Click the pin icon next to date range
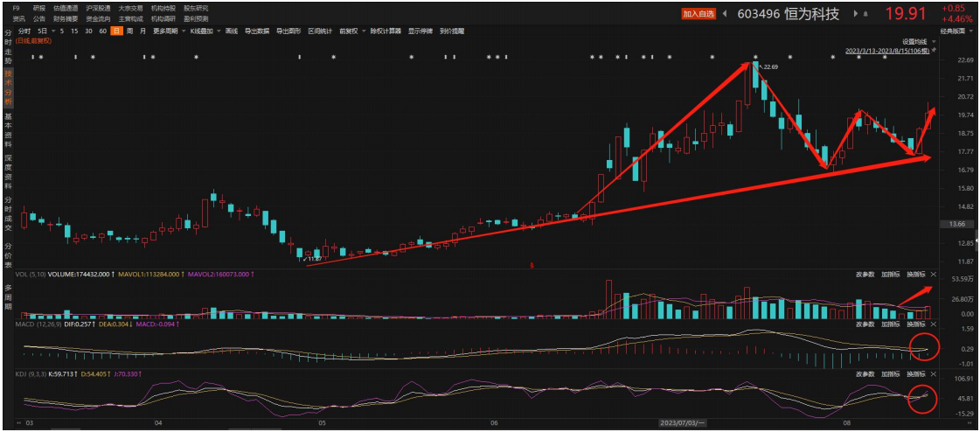This screenshot has height=432, width=980. (x=935, y=51)
